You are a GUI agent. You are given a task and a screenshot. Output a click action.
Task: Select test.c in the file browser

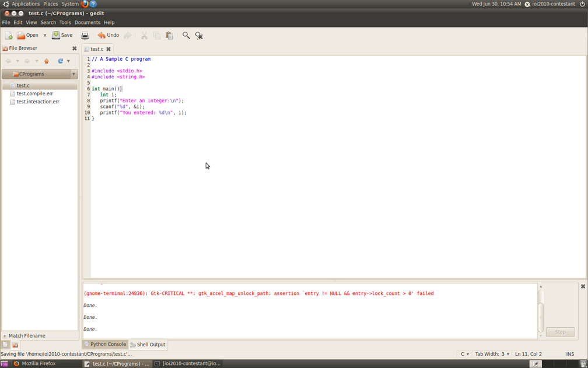pyautogui.click(x=40, y=86)
